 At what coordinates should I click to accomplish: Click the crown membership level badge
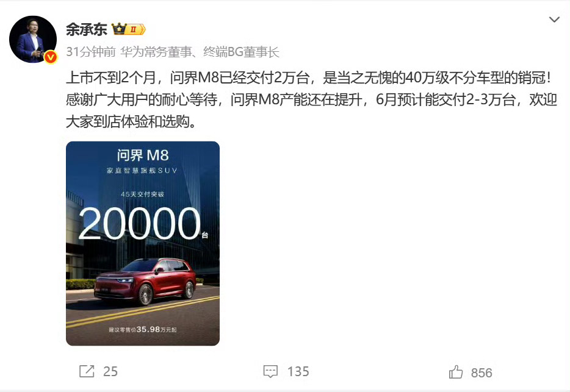tap(128, 29)
